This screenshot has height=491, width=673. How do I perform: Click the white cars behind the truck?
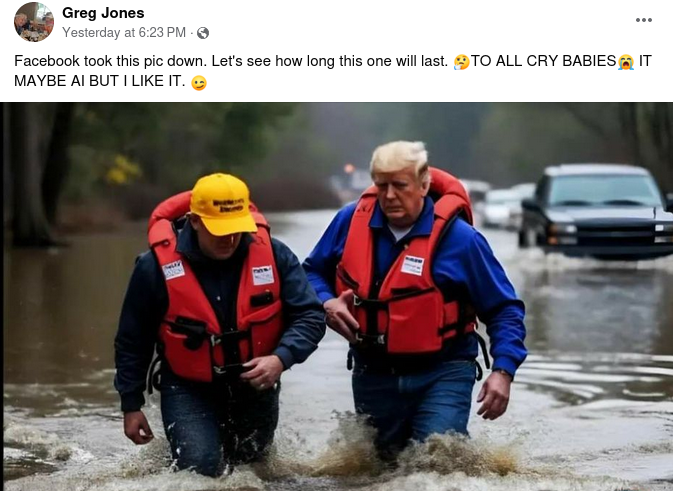point(500,204)
